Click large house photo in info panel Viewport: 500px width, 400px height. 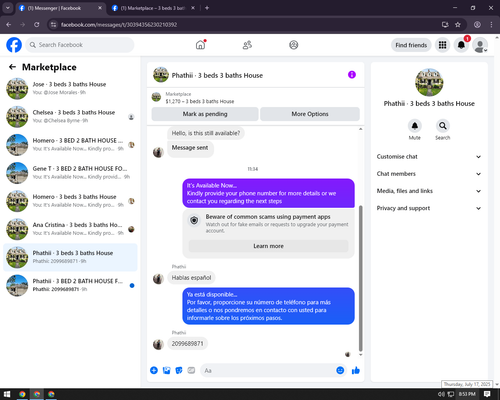(x=429, y=82)
